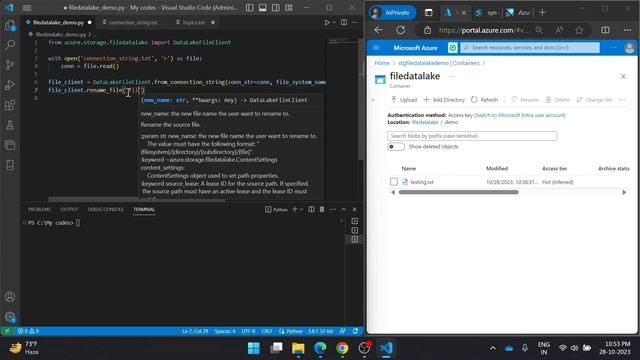Add this page to Edge favorites
This screenshot has width=640, height=360.
pyautogui.click(x=579, y=30)
